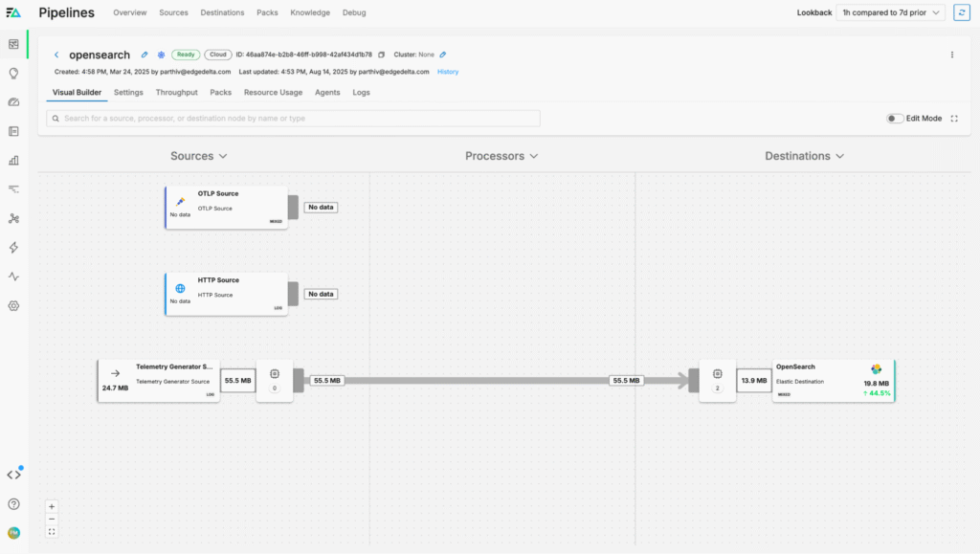Viewport: 980px width, 554px height.
Task: Click the refresh button in top right
Action: tap(962, 12)
